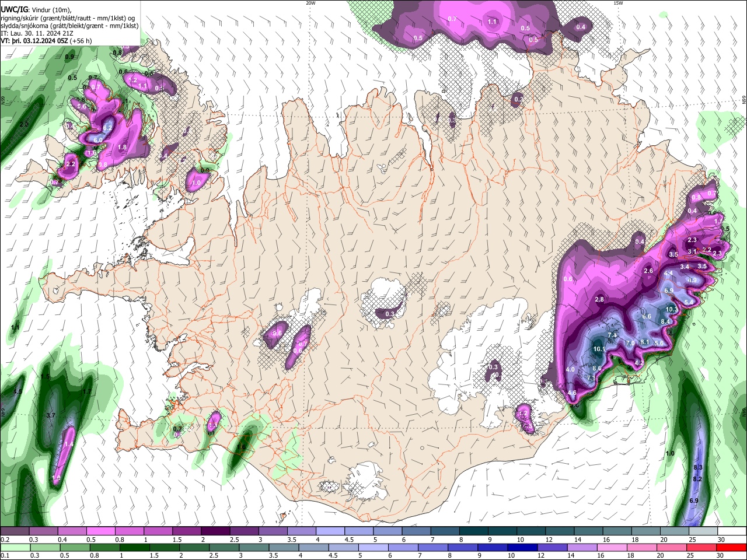Click the 6.0 value in the Westfjords

click(98, 140)
